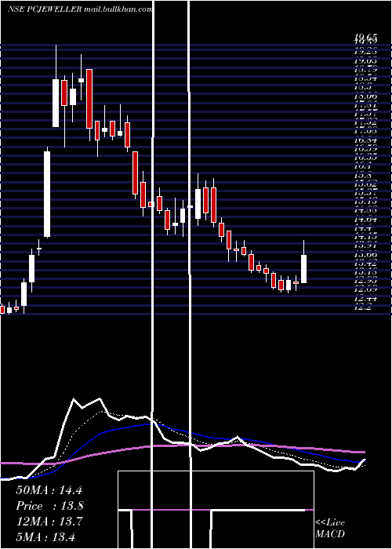Click the latest white candle at right end
392x549 pixels.
[x=304, y=268]
